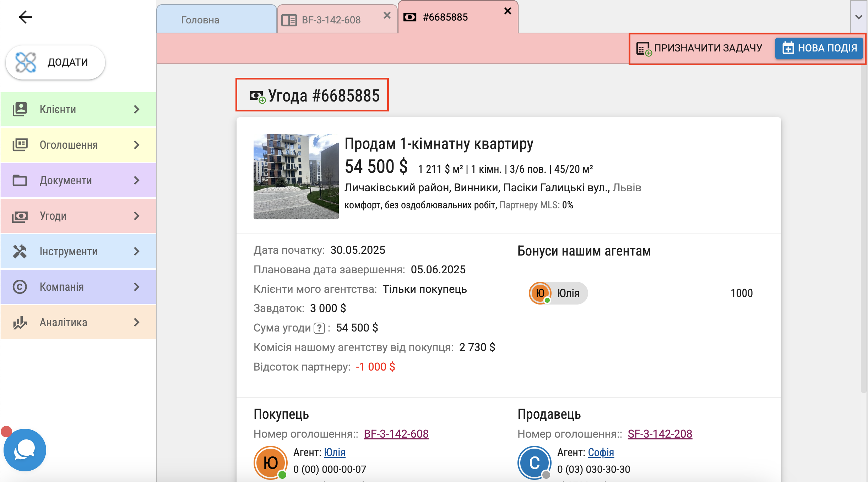Click the ДОДАТИ button
This screenshot has width=868, height=482.
[55, 62]
